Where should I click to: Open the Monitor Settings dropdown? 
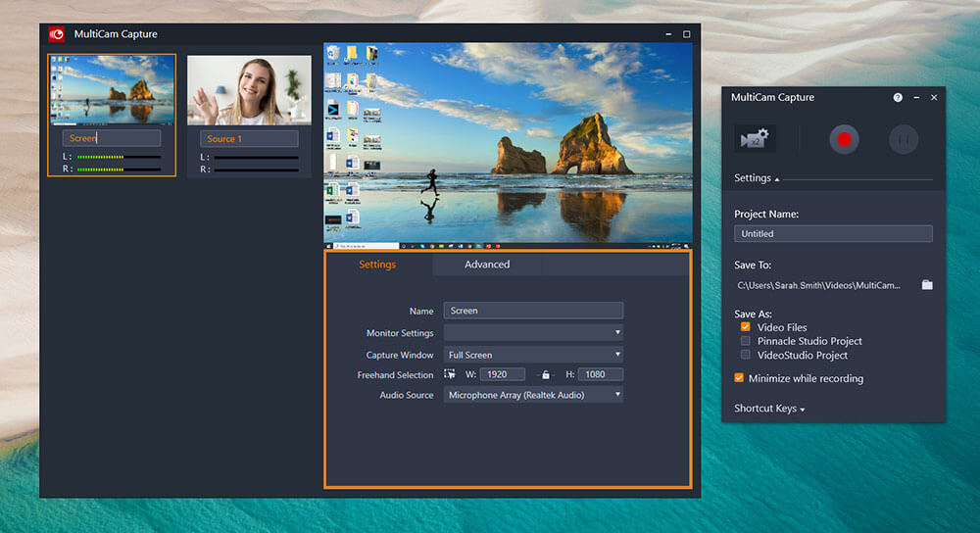click(x=533, y=332)
